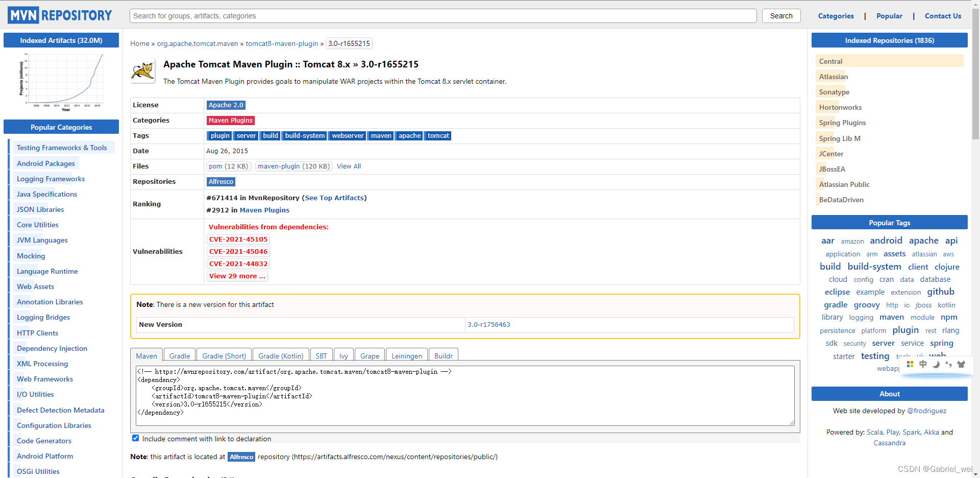The image size is (980, 478).
Task: Switch to the Gradle tab
Action: (x=180, y=356)
